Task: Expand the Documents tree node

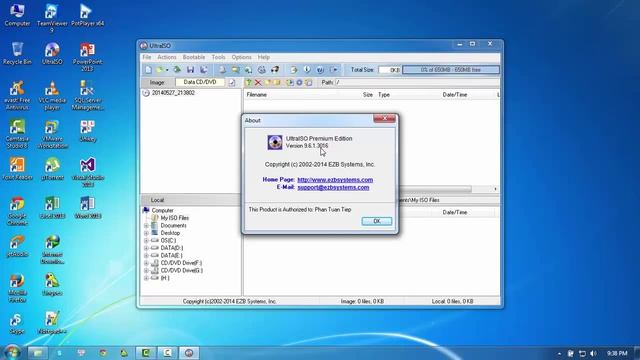Action: tap(146, 226)
